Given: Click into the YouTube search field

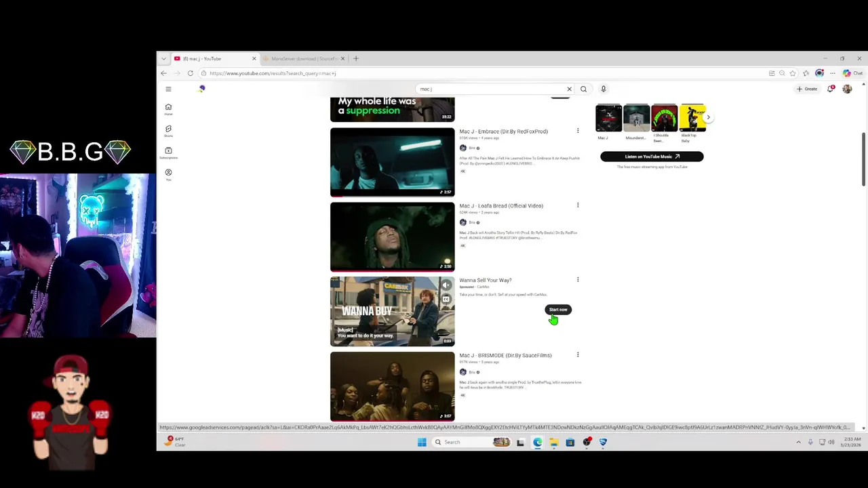Looking at the screenshot, I should (492, 89).
